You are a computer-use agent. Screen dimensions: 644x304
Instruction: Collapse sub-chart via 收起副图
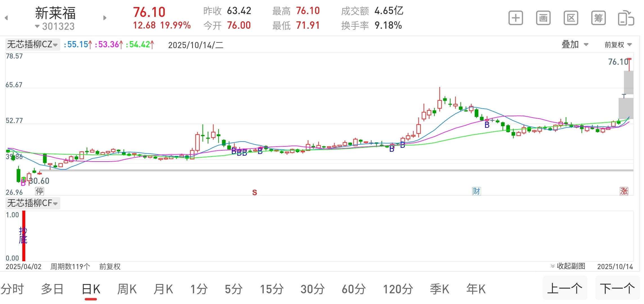568,266
